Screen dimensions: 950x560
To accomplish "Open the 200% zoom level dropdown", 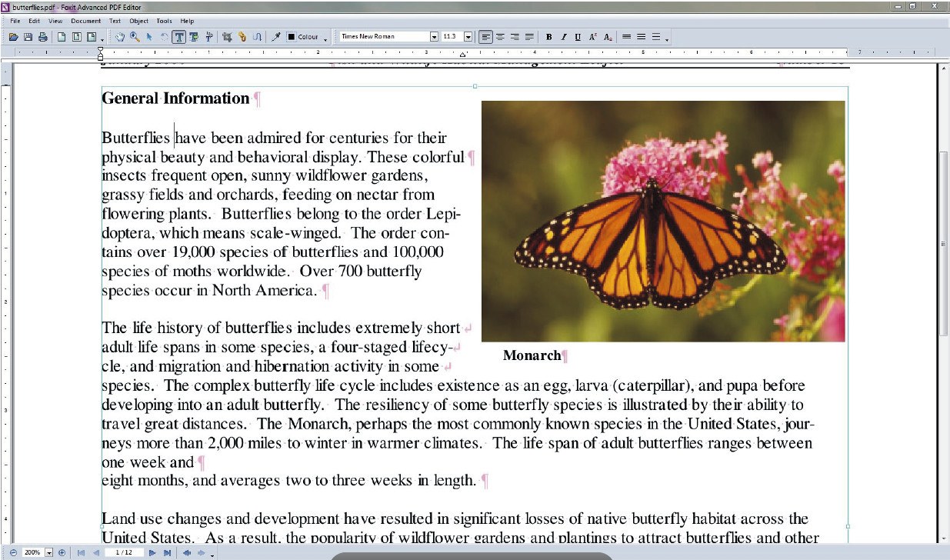I will (49, 552).
